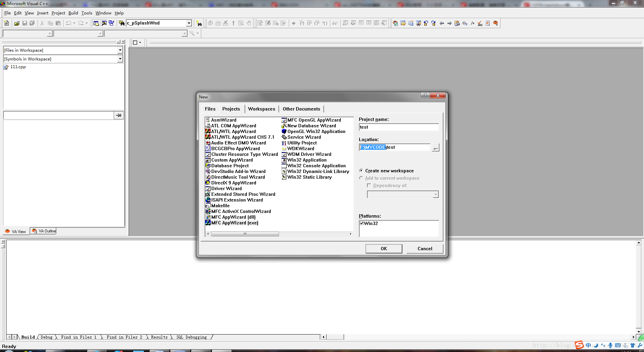Expand the Files in Workspace dropdown
Viewport: 644px width, 352px height.
[x=120, y=50]
